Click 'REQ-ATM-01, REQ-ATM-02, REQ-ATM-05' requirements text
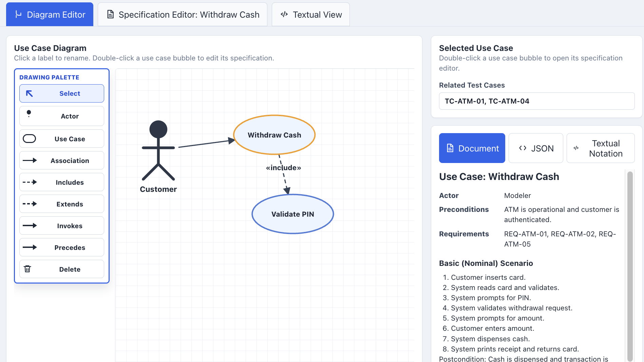This screenshot has height=362, width=644. pos(560,239)
